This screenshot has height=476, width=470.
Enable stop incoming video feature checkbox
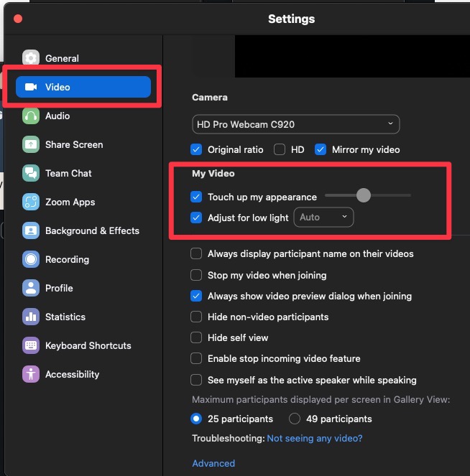tap(196, 358)
